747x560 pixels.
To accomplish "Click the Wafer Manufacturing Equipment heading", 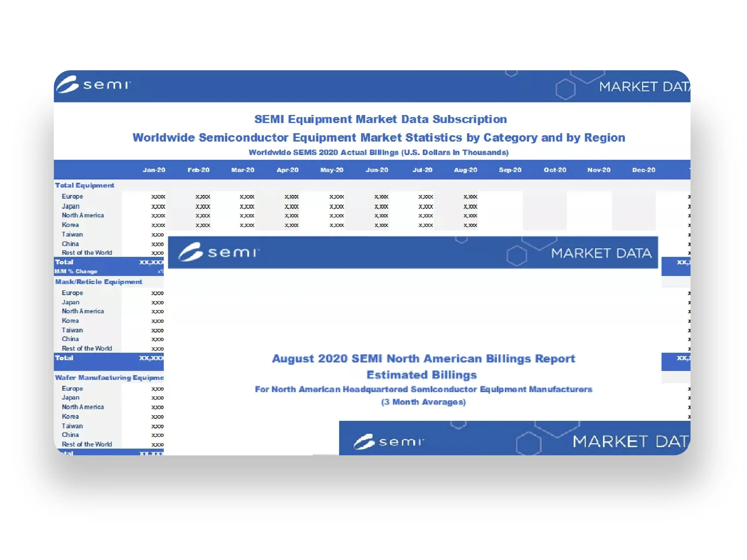I will pos(109,378).
